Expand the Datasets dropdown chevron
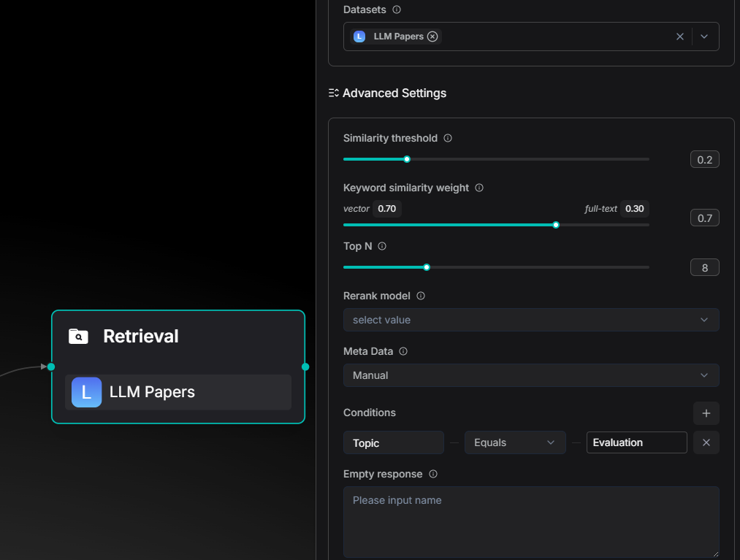Image resolution: width=740 pixels, height=560 pixels. [x=704, y=37]
